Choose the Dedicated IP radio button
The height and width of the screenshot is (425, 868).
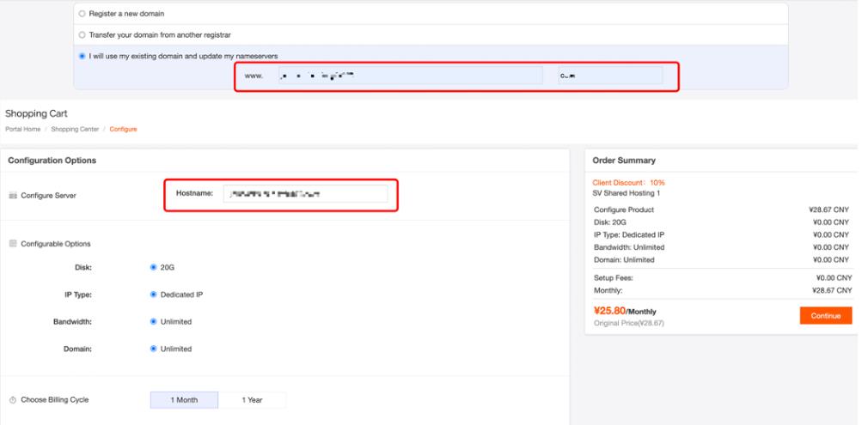pos(154,294)
